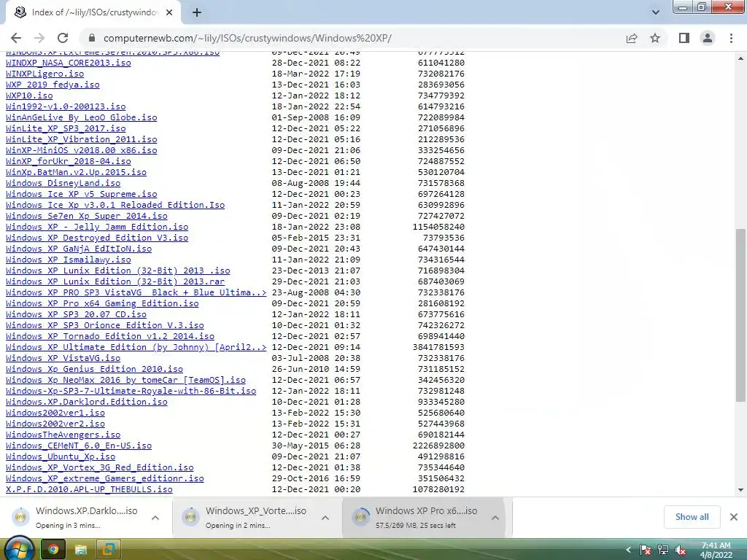
Task: Open the tab search dropdown
Action: click(x=656, y=12)
